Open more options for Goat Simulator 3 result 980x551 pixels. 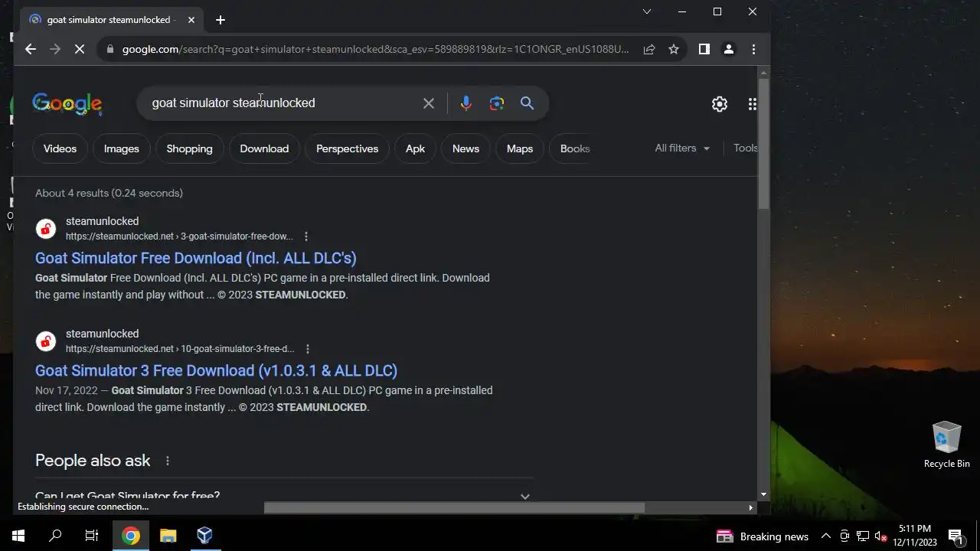point(308,349)
